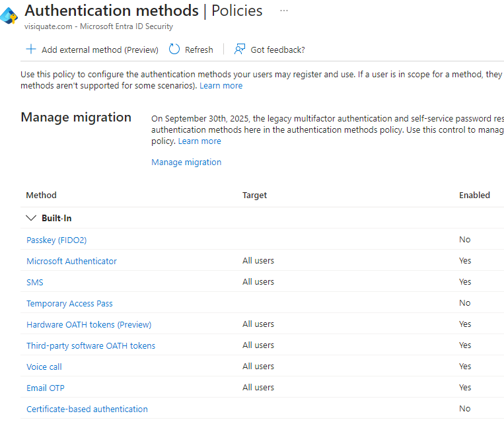Click Add external method (Preview)
504x424 pixels.
click(x=100, y=50)
